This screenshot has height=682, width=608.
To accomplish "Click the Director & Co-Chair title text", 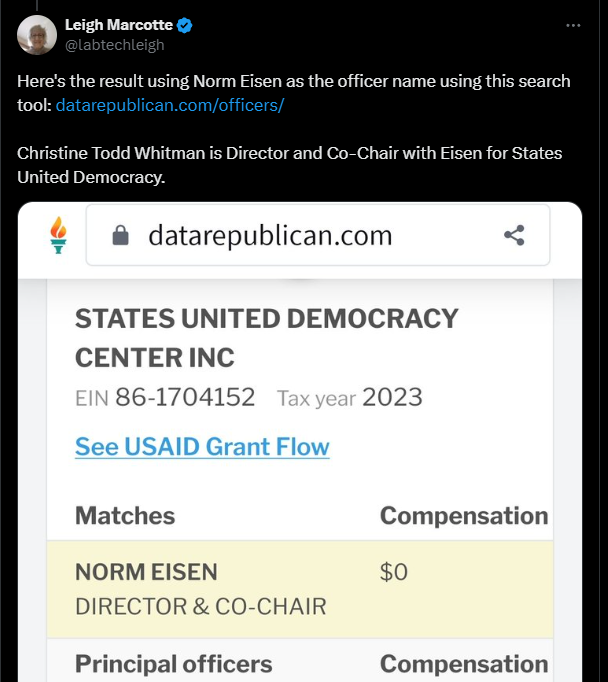I will [200, 607].
